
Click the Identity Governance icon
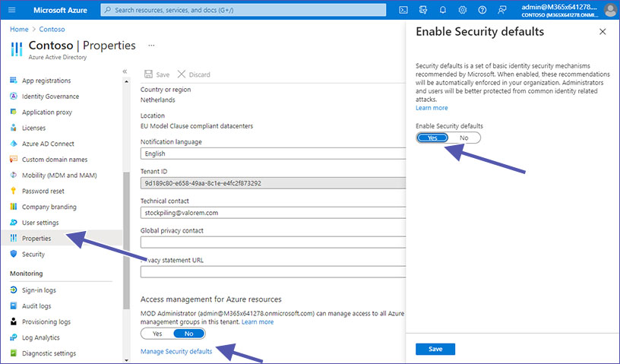tap(14, 97)
